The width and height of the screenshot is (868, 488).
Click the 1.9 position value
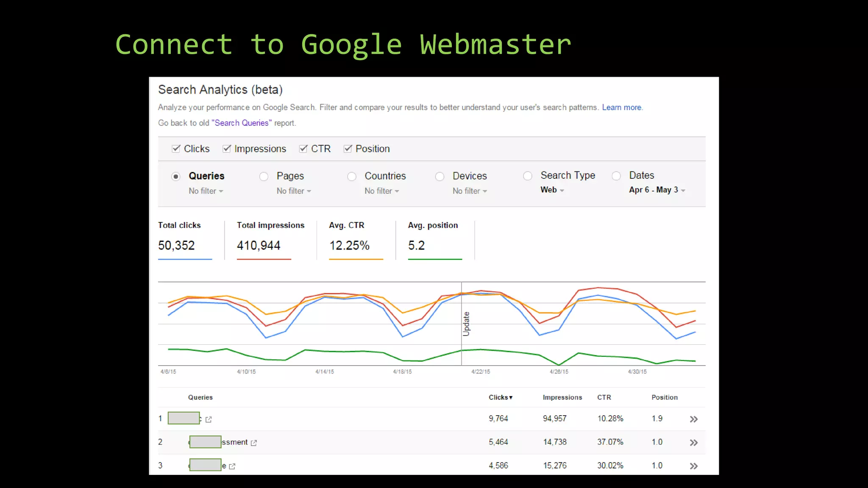(x=657, y=419)
